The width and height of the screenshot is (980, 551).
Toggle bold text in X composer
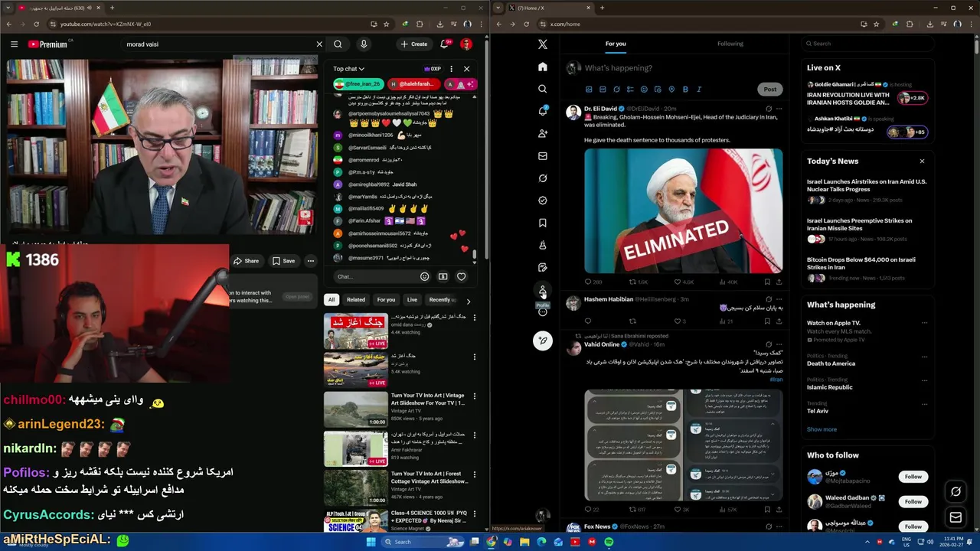(685, 90)
